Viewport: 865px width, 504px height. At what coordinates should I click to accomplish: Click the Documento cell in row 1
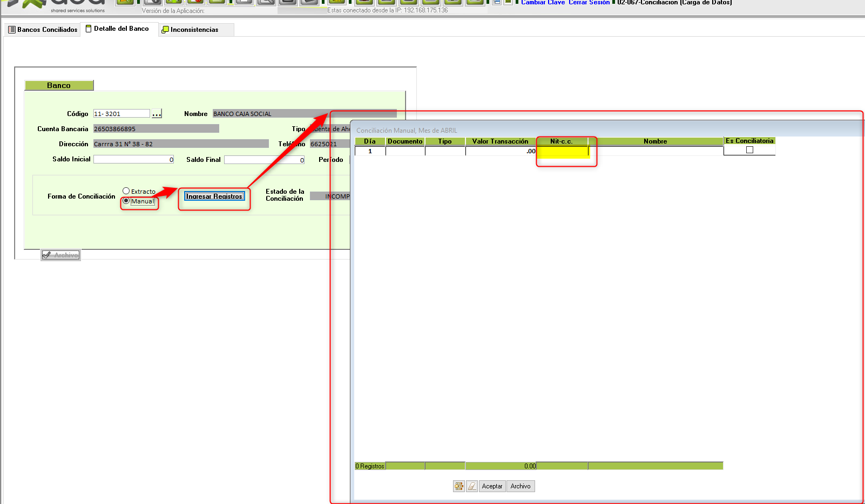(405, 152)
